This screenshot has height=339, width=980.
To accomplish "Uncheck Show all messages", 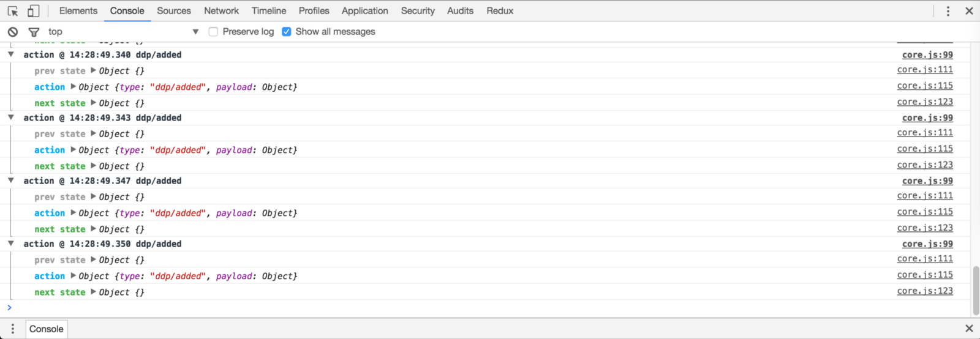I will 286,32.
